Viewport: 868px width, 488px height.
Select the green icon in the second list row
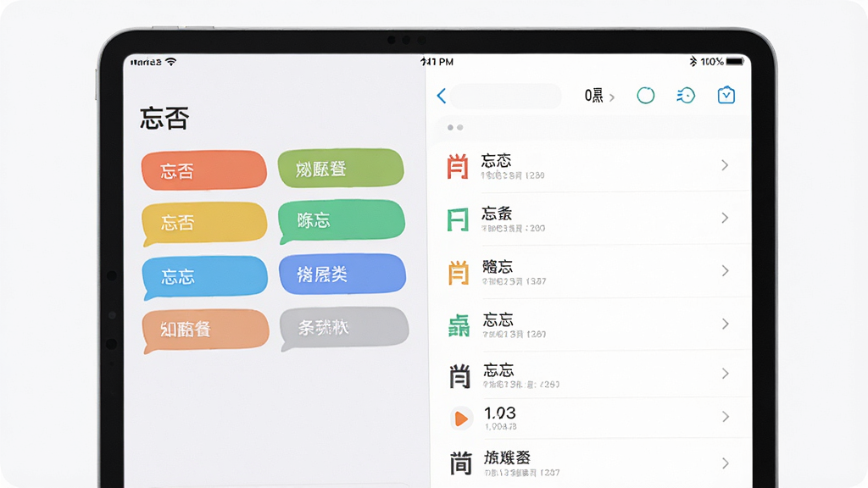coord(458,219)
